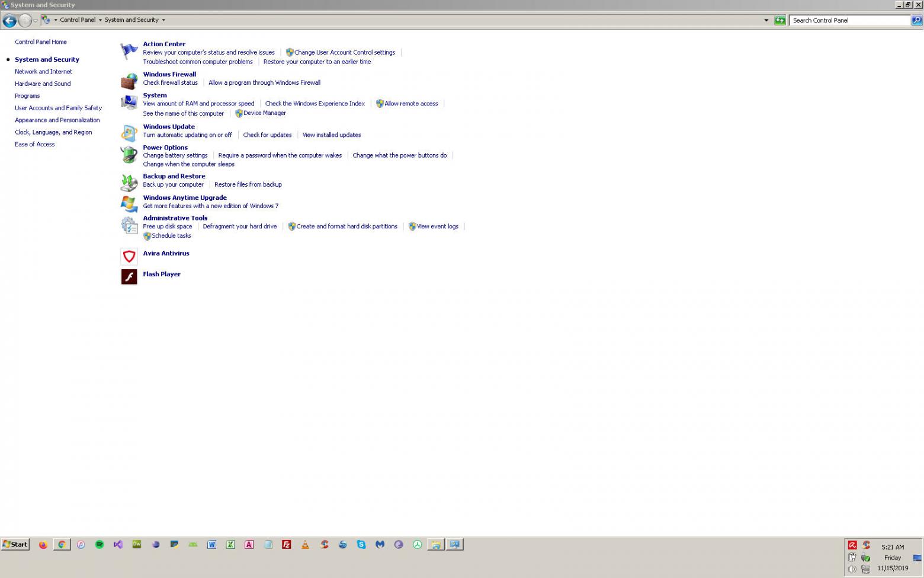The height and width of the screenshot is (578, 924).
Task: Open User Accounts and Family Safety
Action: point(58,108)
